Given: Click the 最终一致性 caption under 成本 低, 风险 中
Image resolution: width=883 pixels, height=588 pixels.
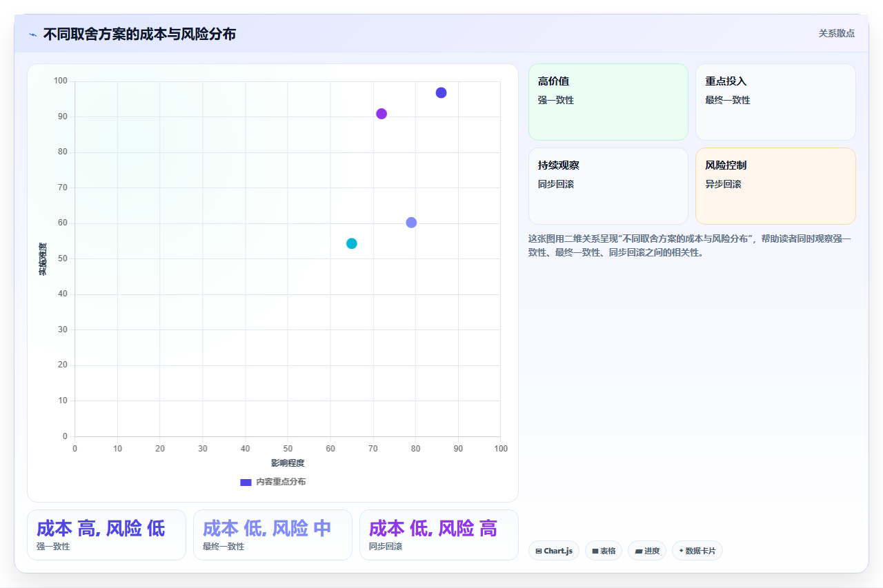Looking at the screenshot, I should point(224,547).
